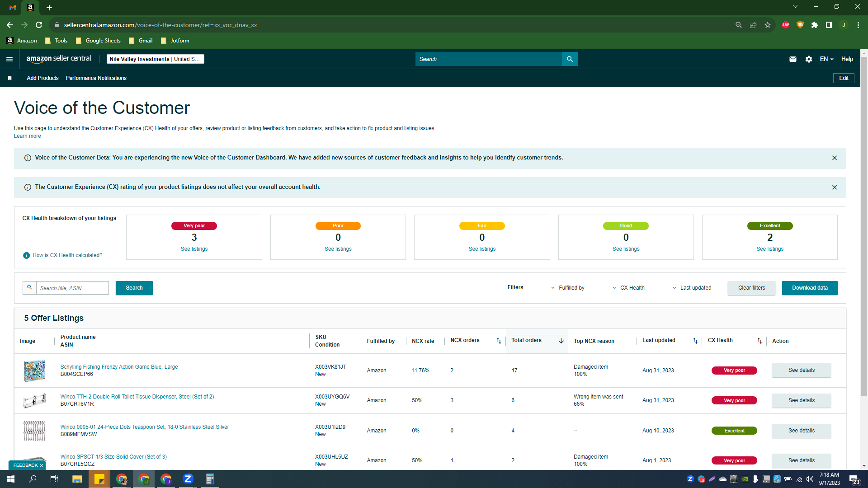Image resolution: width=868 pixels, height=488 pixels.
Task: Open the Seller Central messages envelope
Action: (793, 59)
